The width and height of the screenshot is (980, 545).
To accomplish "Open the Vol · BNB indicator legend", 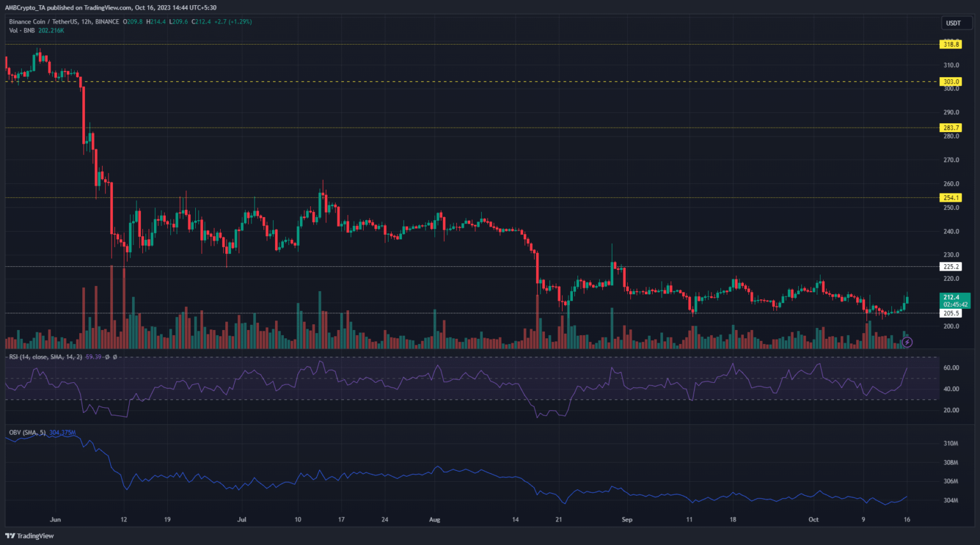I will coord(22,31).
